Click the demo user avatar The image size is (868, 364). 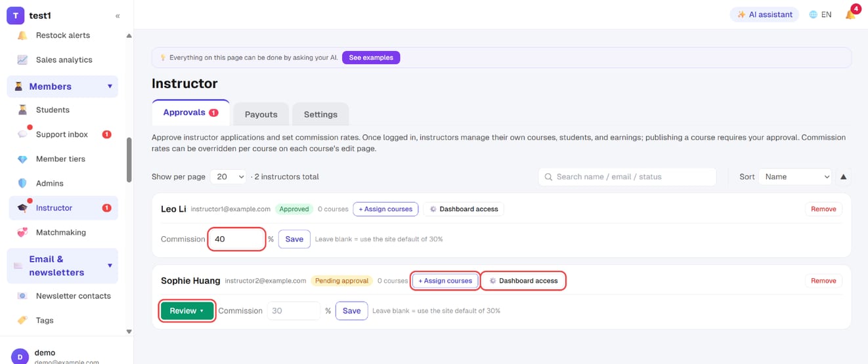(x=20, y=356)
